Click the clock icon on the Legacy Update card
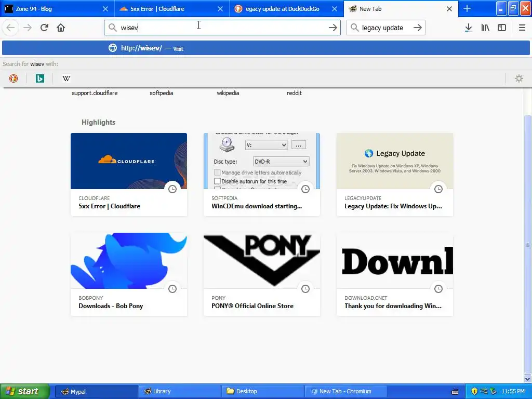The height and width of the screenshot is (399, 532). (x=438, y=189)
